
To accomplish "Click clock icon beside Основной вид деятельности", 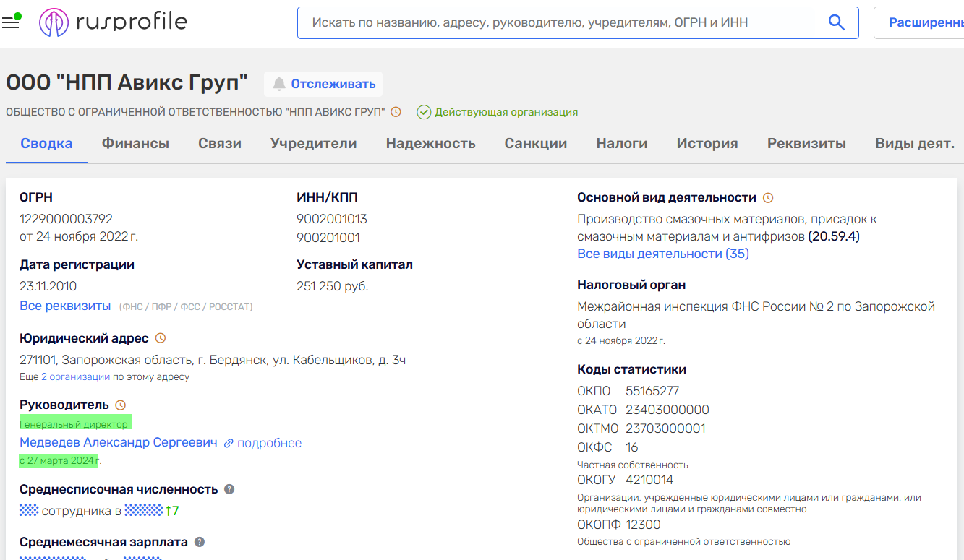I will pyautogui.click(x=768, y=198).
